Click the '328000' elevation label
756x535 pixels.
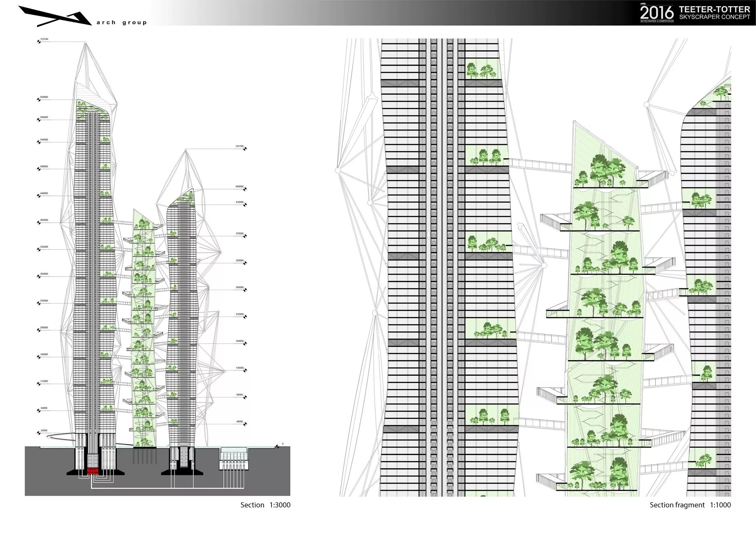(x=239, y=261)
